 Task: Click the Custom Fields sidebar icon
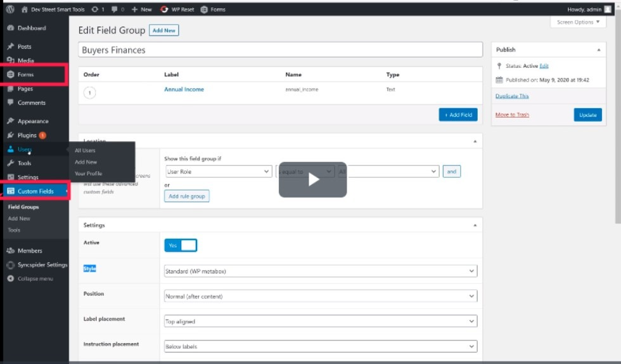click(x=11, y=191)
